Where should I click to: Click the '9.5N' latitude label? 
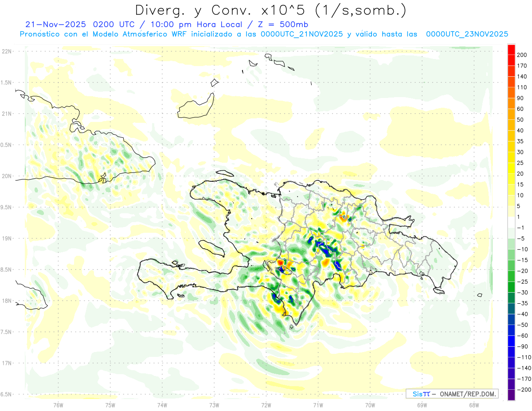(6, 207)
